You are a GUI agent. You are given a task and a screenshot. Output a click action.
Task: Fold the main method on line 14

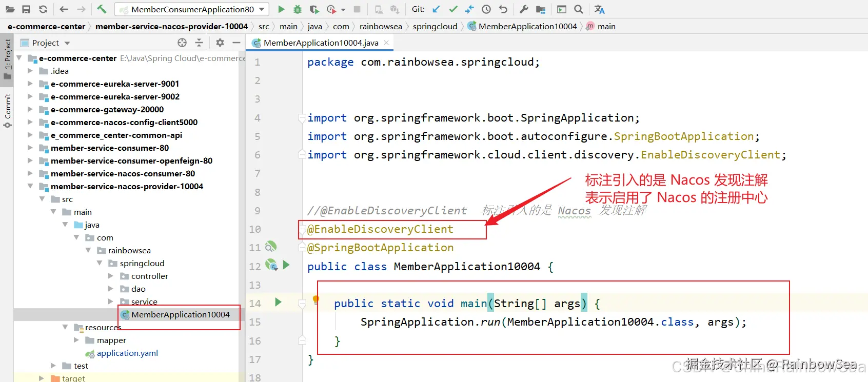coord(302,304)
